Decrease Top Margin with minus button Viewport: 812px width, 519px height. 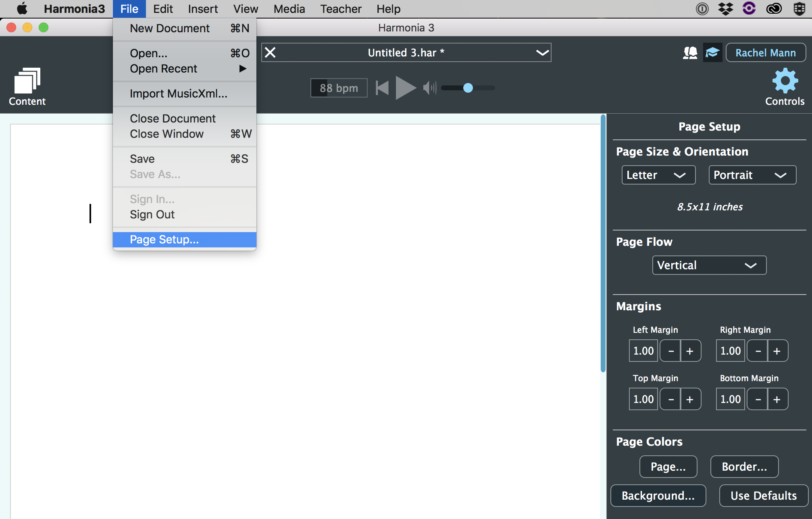click(671, 399)
